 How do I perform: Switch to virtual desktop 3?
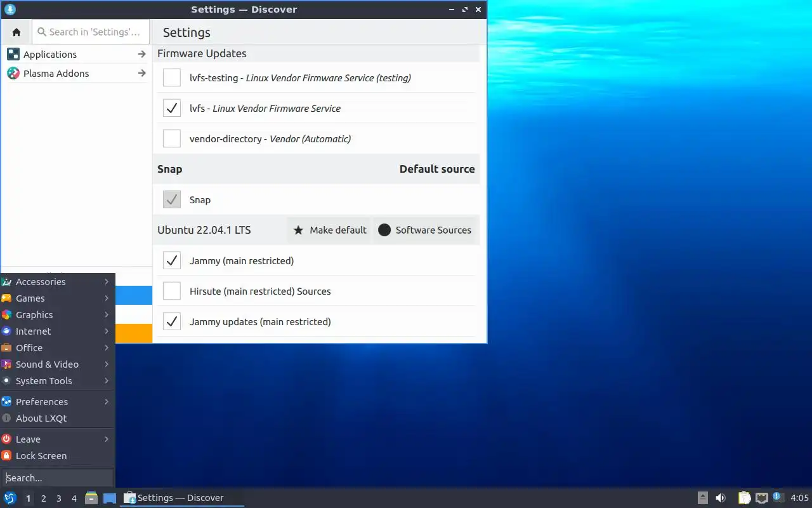click(x=59, y=498)
